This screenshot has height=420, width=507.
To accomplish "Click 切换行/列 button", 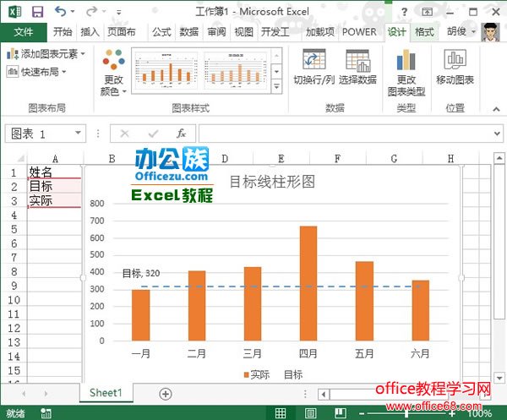I will pos(313,67).
